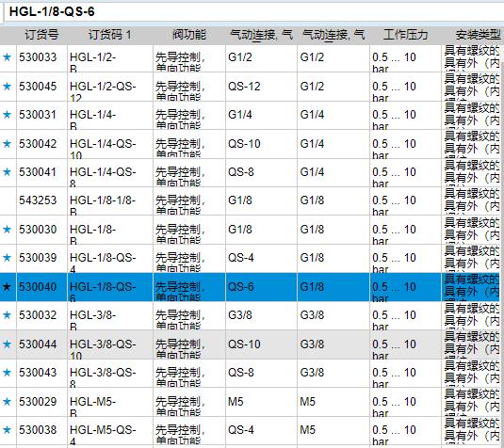Click star icon for order 530033

point(8,57)
